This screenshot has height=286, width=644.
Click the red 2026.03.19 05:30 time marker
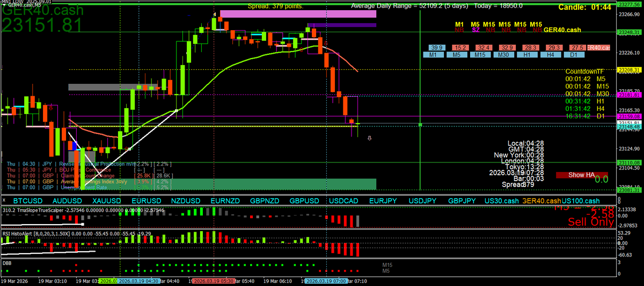tap(215, 281)
